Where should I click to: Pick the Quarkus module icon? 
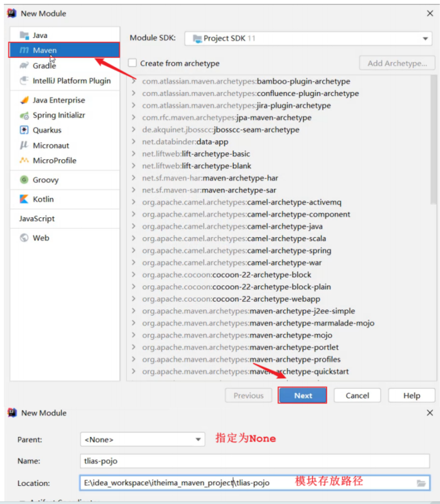click(x=24, y=130)
